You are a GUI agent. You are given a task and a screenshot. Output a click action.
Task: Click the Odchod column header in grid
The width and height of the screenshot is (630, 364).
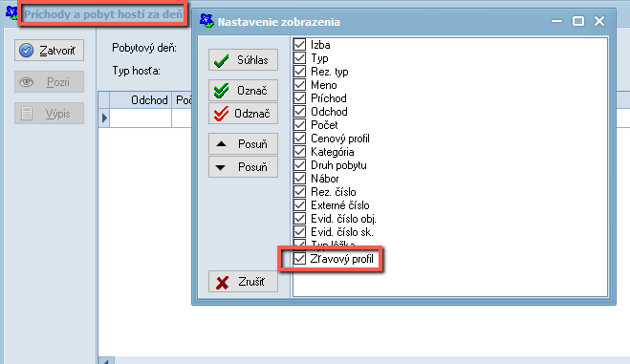pyautogui.click(x=141, y=100)
